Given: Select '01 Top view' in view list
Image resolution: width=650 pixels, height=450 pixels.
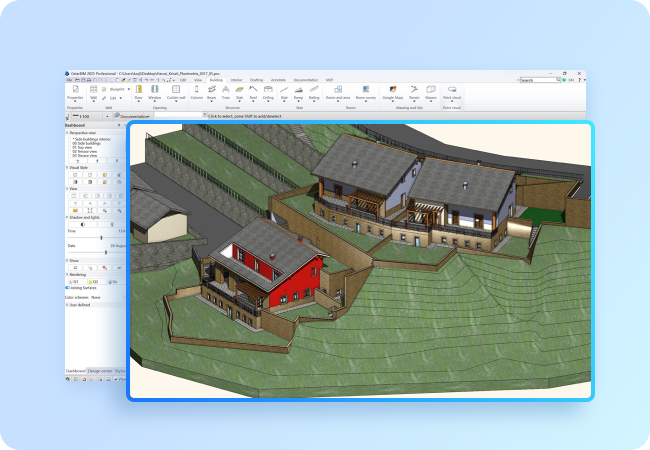Looking at the screenshot, I should [84, 146].
